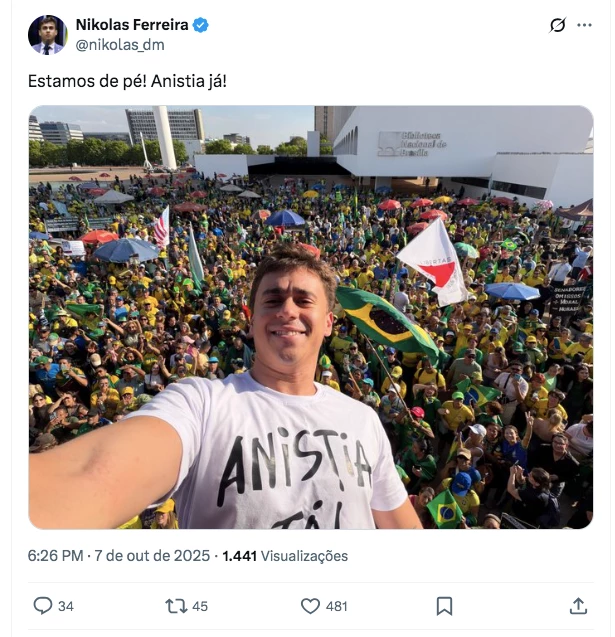The width and height of the screenshot is (615, 637).
Task: Click the date 7 de out de 2025
Action: pos(153,556)
